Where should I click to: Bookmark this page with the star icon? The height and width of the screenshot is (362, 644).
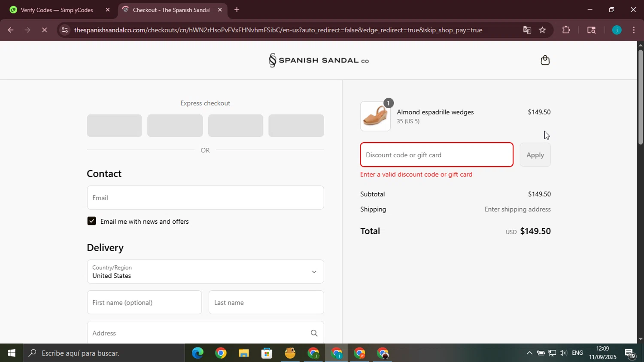coord(543,30)
